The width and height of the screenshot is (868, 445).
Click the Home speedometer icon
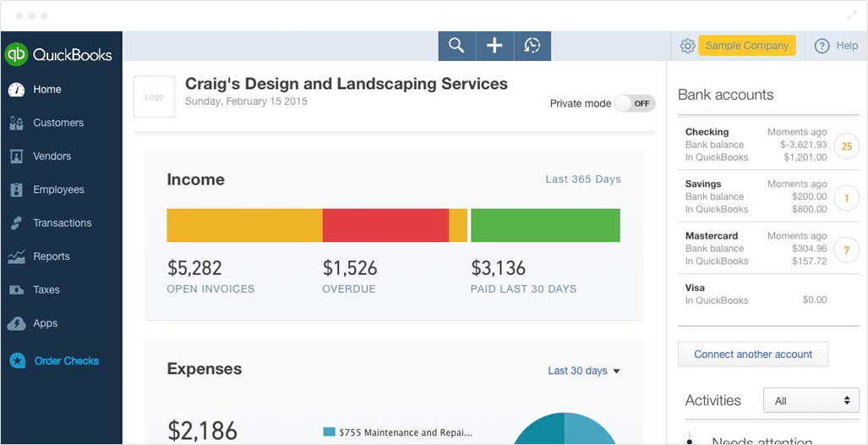[x=17, y=90]
